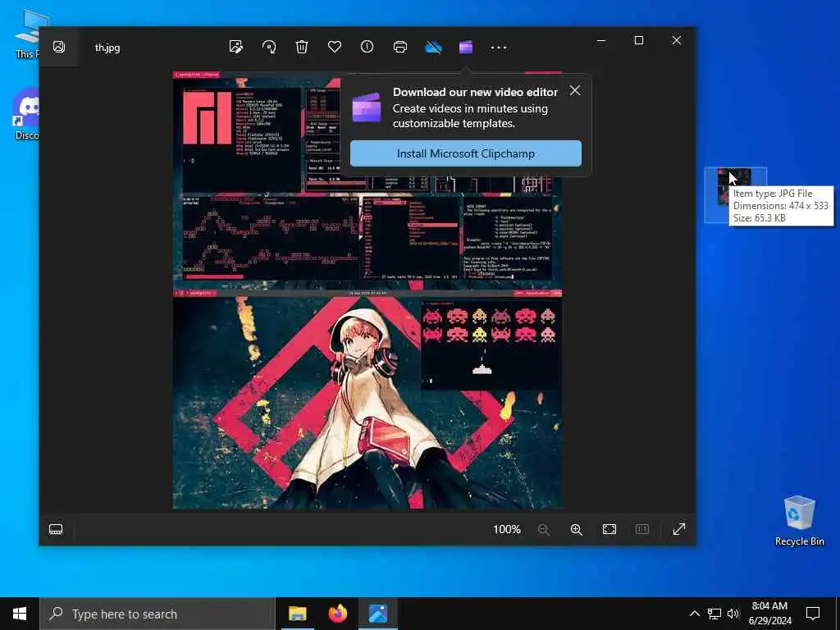Minimize the Photos window
Viewport: 840px width, 630px height.
click(601, 40)
